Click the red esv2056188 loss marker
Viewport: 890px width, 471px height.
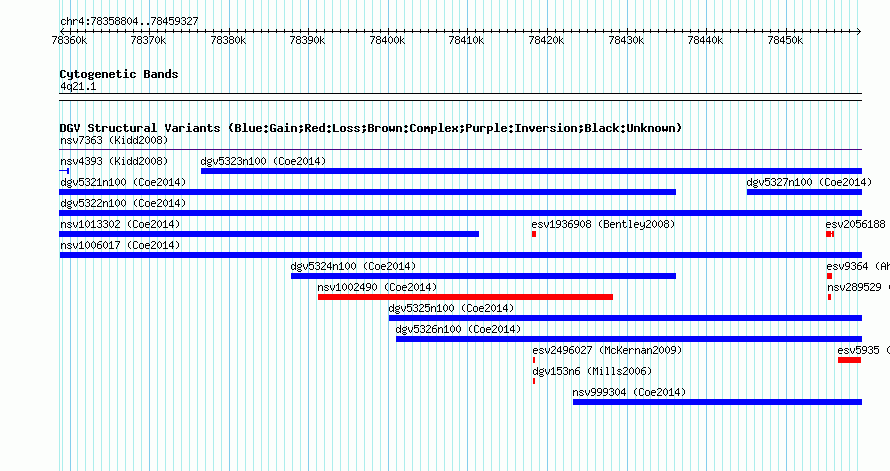pyautogui.click(x=830, y=234)
